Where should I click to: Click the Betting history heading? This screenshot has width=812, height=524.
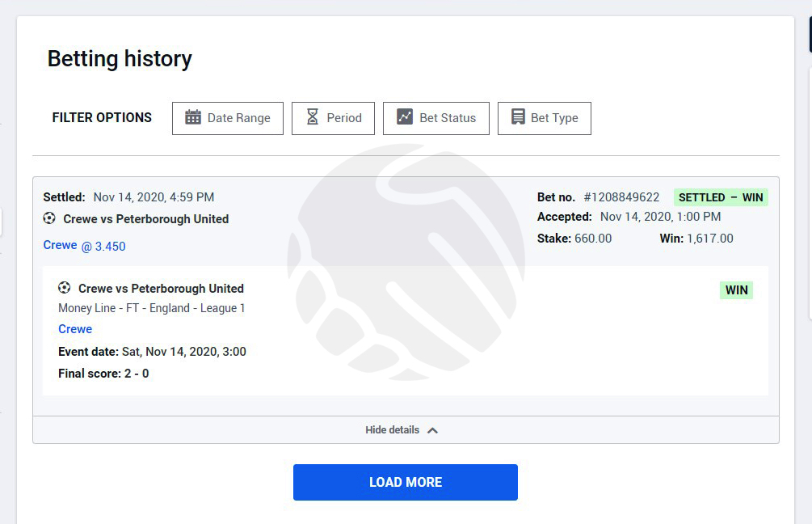[120, 58]
